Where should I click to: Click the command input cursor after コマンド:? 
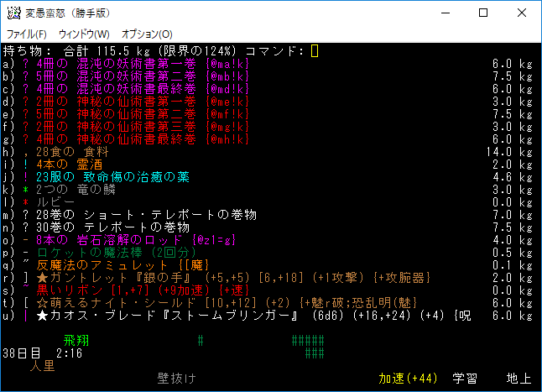point(315,51)
